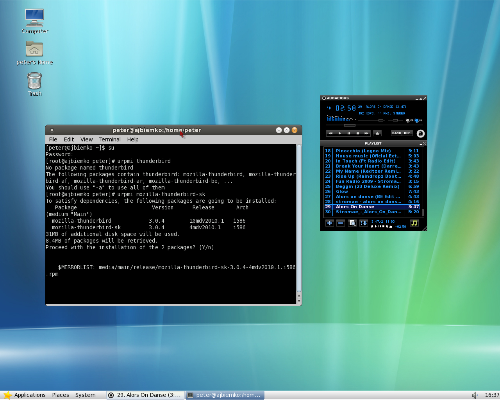The image size is (500, 400).
Task: Click the eject/open file button
Action: pos(377,133)
